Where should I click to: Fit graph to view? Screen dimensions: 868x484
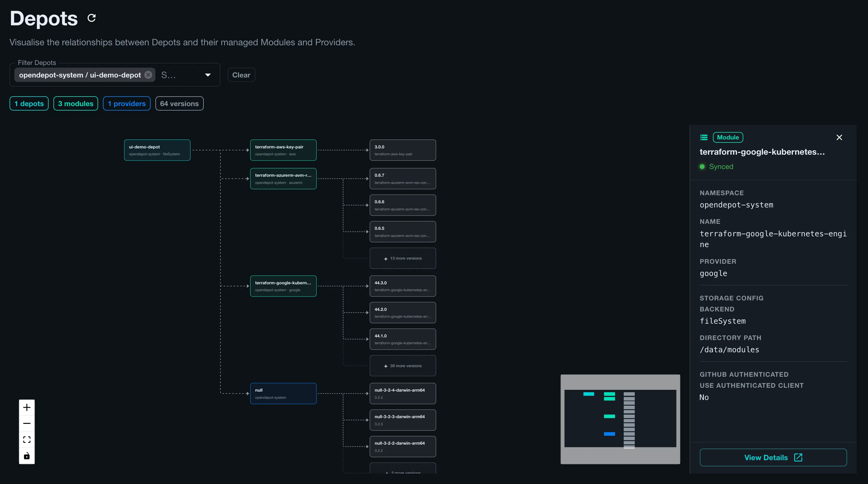tap(27, 440)
